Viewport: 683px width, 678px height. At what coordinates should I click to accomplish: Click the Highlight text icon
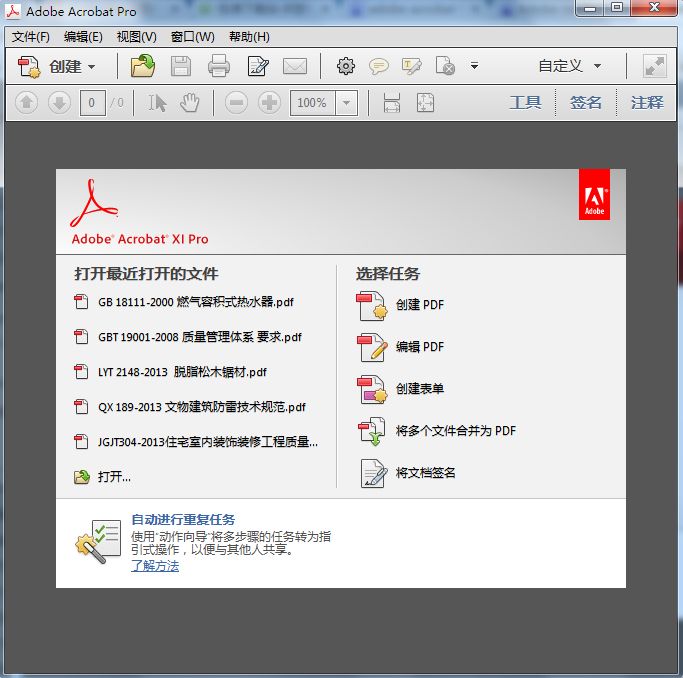point(412,66)
